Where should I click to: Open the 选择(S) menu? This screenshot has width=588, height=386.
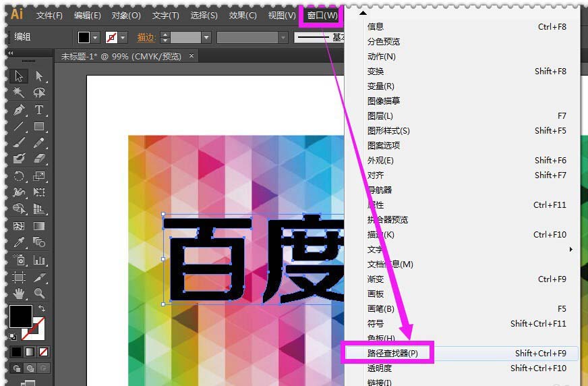tap(204, 16)
